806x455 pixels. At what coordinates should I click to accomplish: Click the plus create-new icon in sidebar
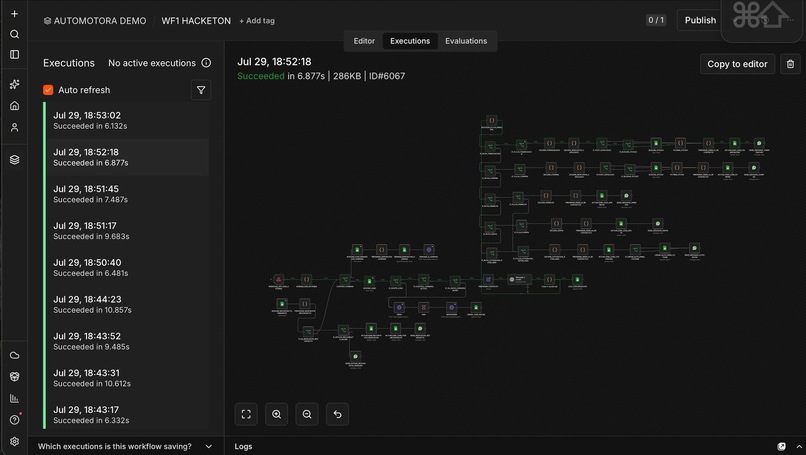(x=14, y=14)
